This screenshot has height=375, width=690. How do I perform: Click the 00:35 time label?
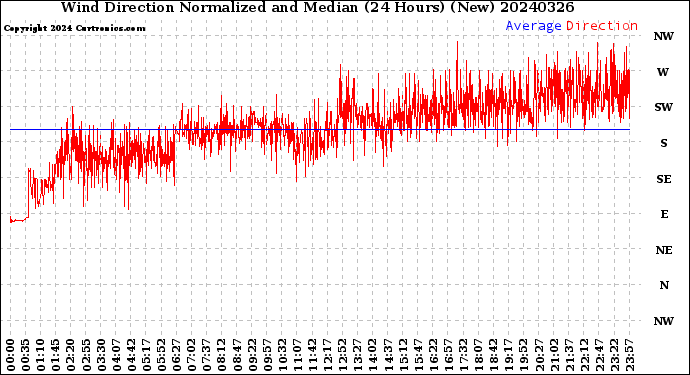(26, 355)
